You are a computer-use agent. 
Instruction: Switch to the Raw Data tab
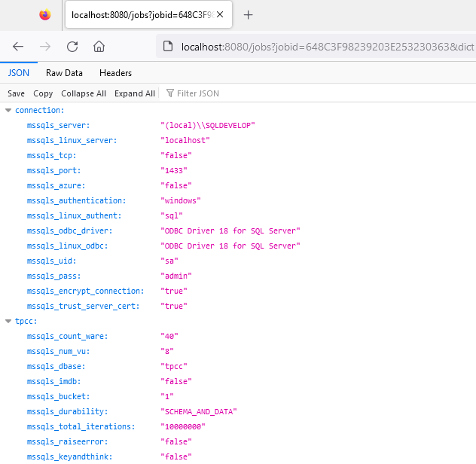[x=64, y=73]
